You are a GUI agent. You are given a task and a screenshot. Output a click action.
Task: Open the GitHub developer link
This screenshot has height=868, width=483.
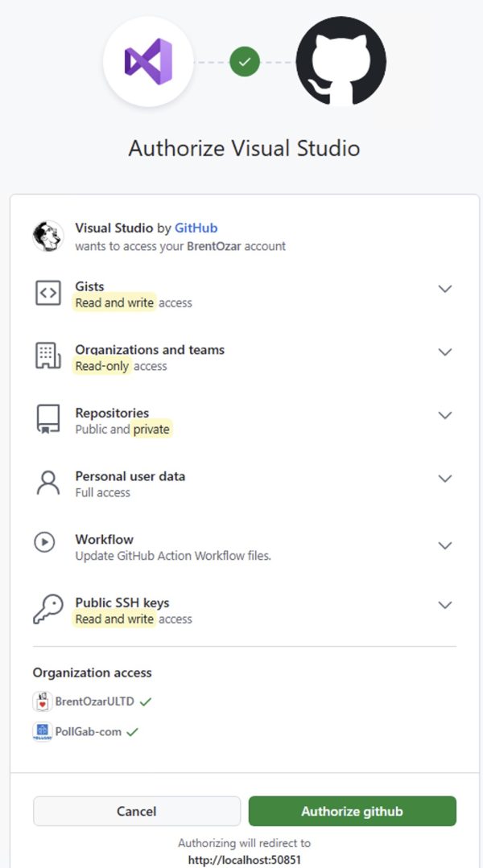pos(196,228)
